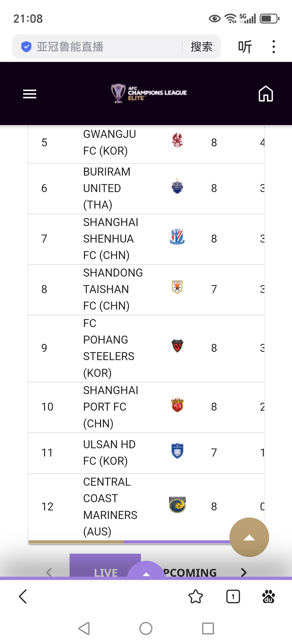Tap the Shanghai Shenhua club crest

click(177, 237)
